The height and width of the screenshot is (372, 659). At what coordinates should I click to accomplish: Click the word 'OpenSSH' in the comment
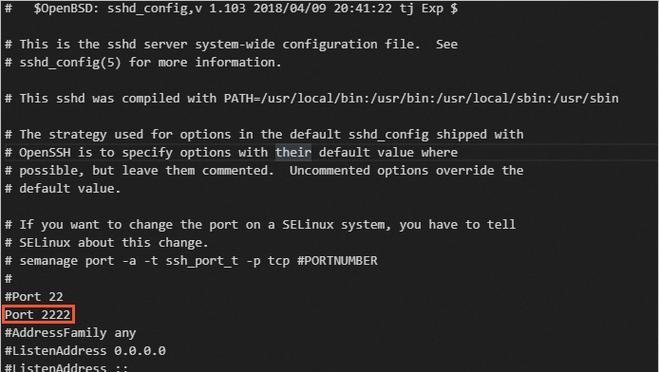pyautogui.click(x=45, y=152)
